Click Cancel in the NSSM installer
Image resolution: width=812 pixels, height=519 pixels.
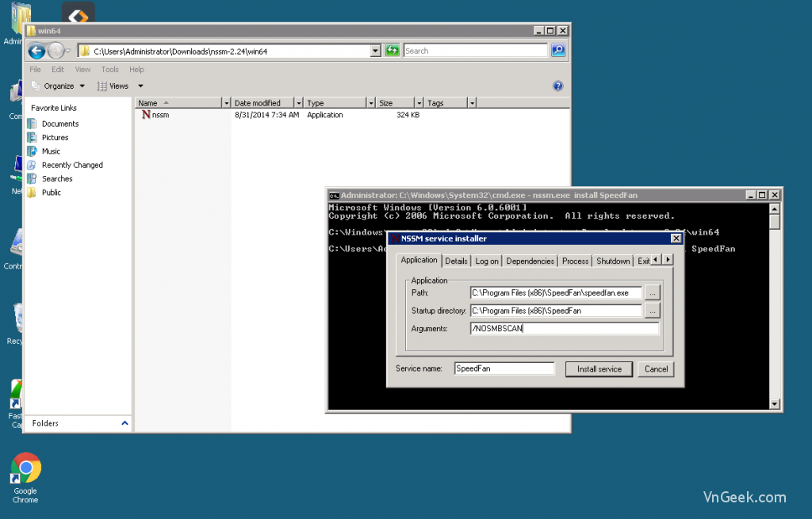click(x=656, y=369)
